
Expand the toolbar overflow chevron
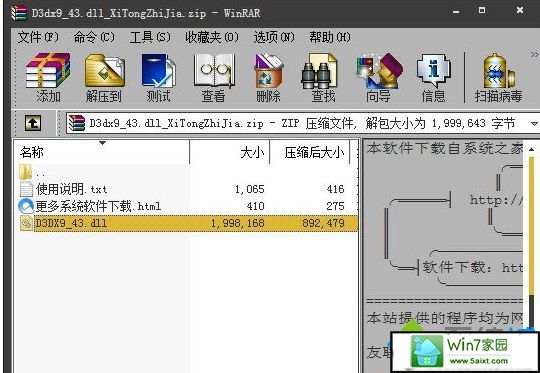coord(534,54)
